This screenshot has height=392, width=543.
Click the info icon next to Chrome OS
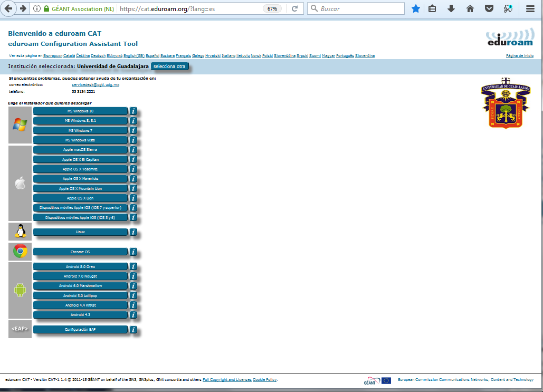[134, 252]
